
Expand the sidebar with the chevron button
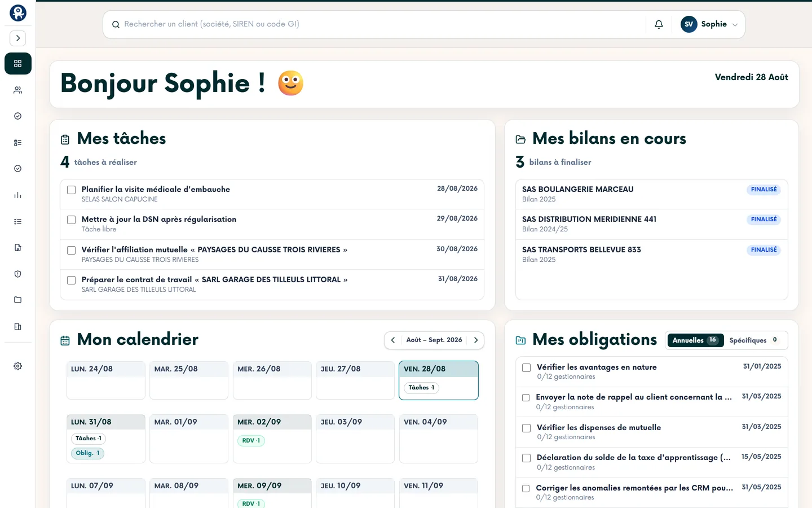(x=18, y=38)
